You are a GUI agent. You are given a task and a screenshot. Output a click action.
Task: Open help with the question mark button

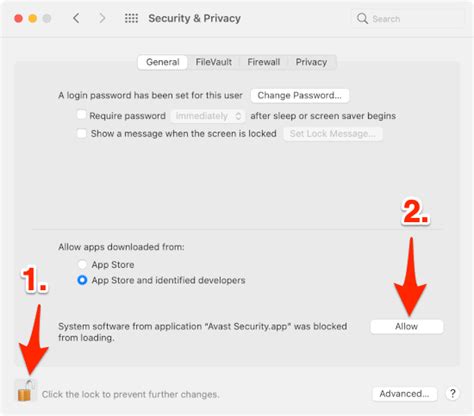click(x=452, y=394)
